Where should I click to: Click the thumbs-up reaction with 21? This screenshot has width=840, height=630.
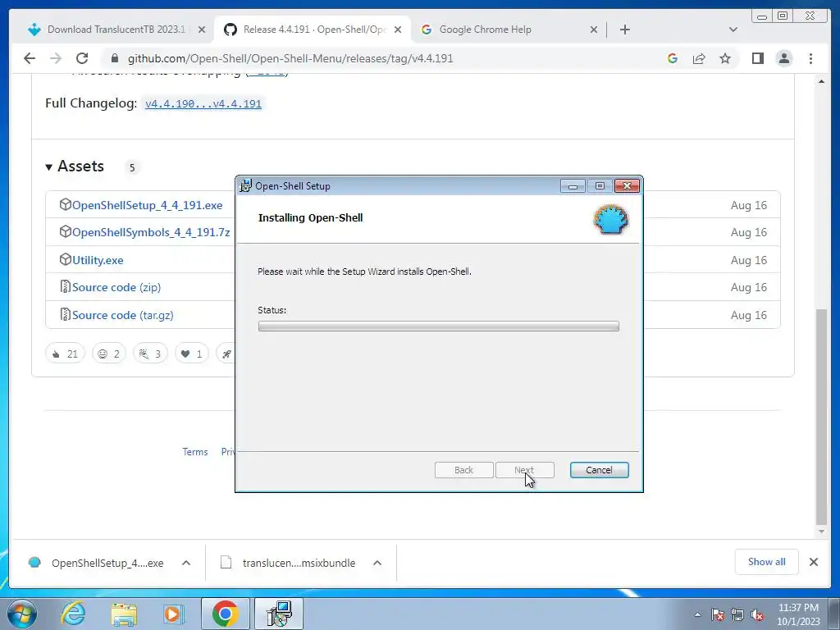(x=65, y=354)
